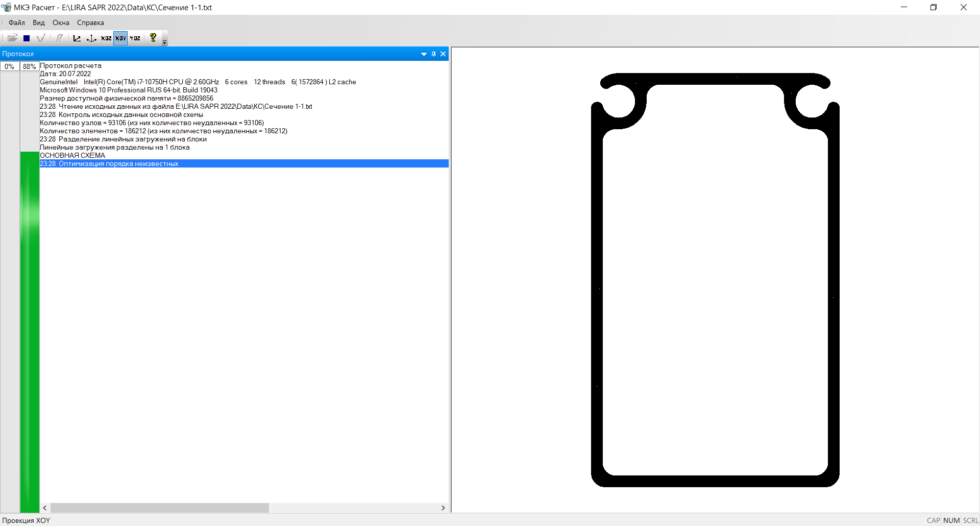
Task: Click the open file toolbar icon
Action: 12,38
